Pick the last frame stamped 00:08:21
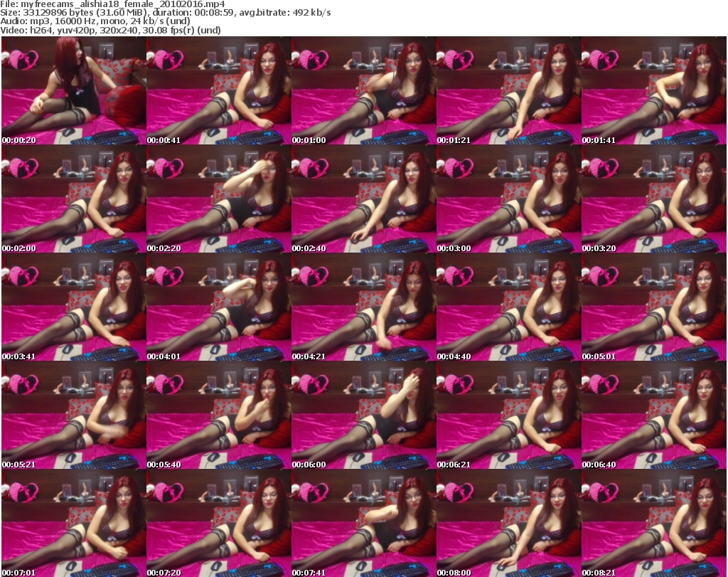The image size is (728, 577). pyautogui.click(x=654, y=524)
